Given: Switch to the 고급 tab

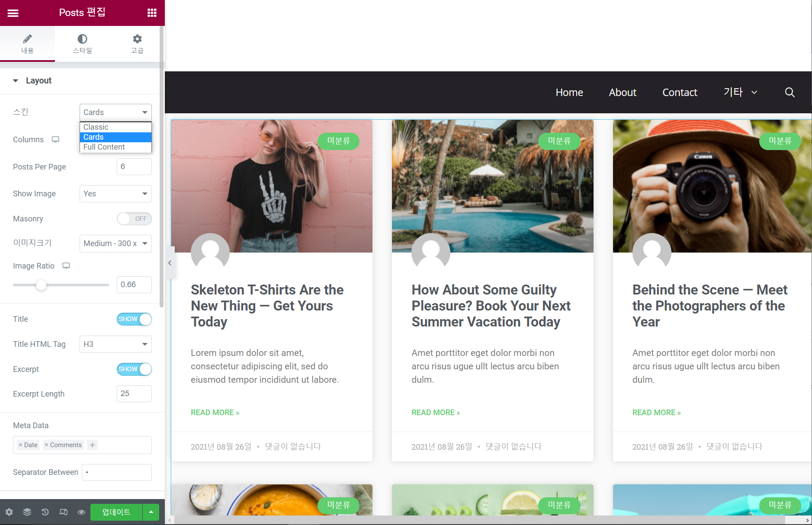Looking at the screenshot, I should click(137, 44).
